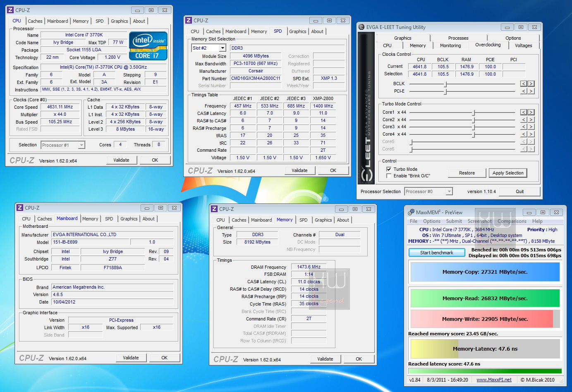The height and width of the screenshot is (392, 572).
Task: Click the BCLK slider handle
Action: (x=445, y=84)
